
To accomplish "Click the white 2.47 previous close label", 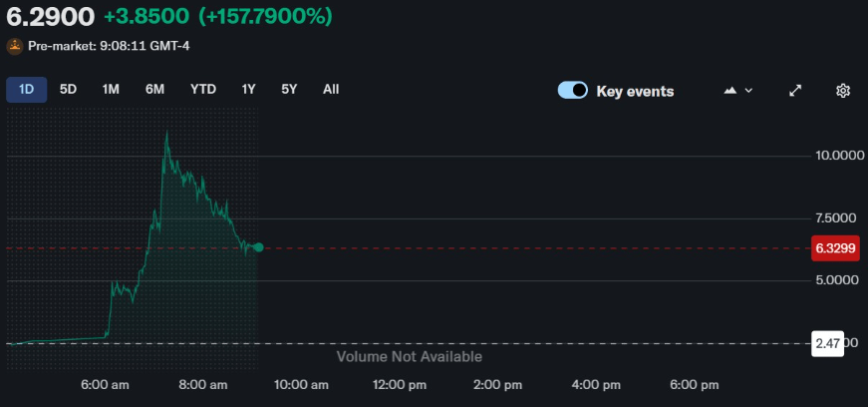I will 829,342.
